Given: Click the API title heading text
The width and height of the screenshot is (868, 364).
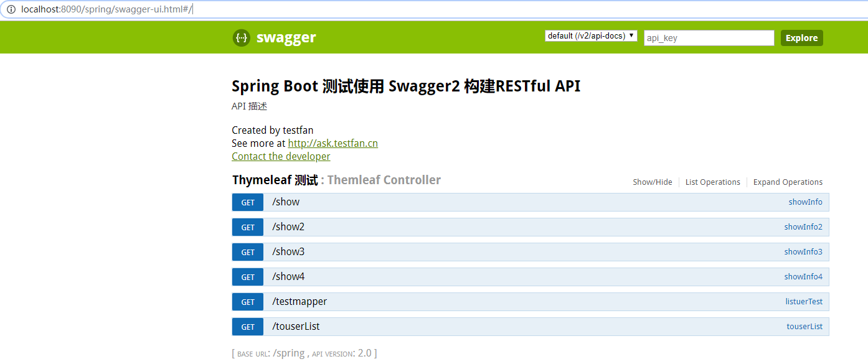Looking at the screenshot, I should (x=406, y=86).
